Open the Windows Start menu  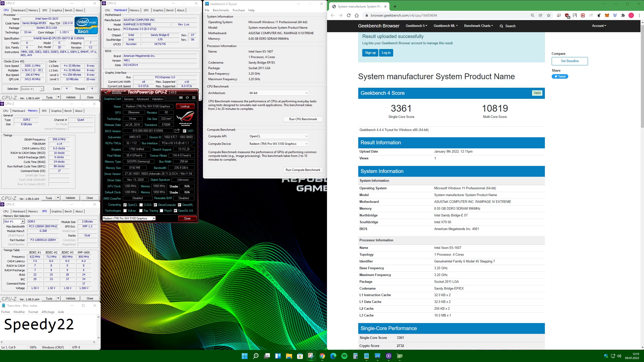point(245,356)
